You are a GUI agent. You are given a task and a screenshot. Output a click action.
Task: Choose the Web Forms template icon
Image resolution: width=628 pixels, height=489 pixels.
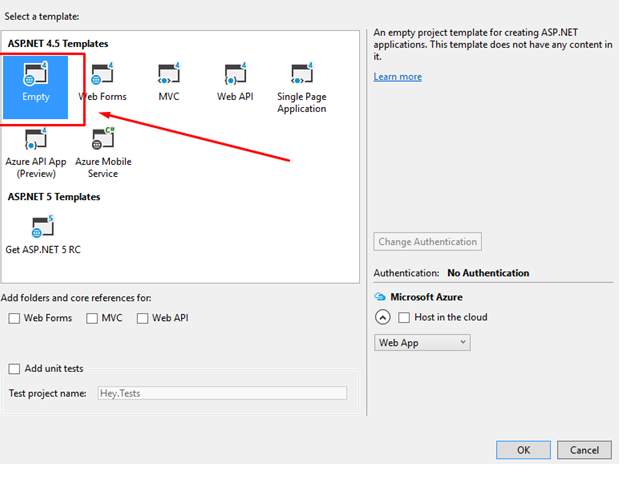(102, 74)
